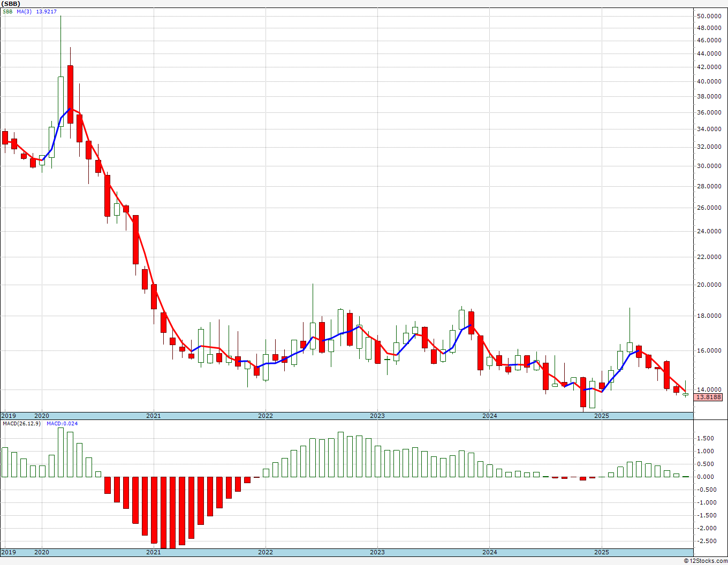Open the 12Stocks.com copyright link
Screen dimensions: 728x565
click(x=706, y=561)
